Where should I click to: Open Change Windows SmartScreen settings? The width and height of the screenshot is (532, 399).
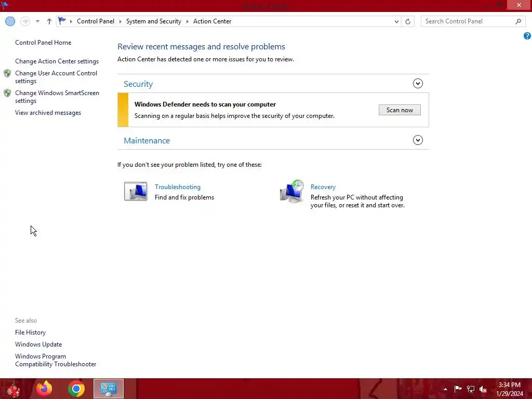(x=57, y=97)
